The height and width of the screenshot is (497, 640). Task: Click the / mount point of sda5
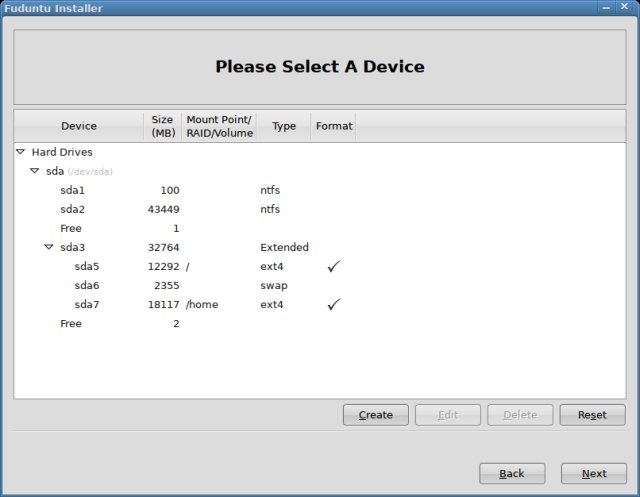coord(187,266)
